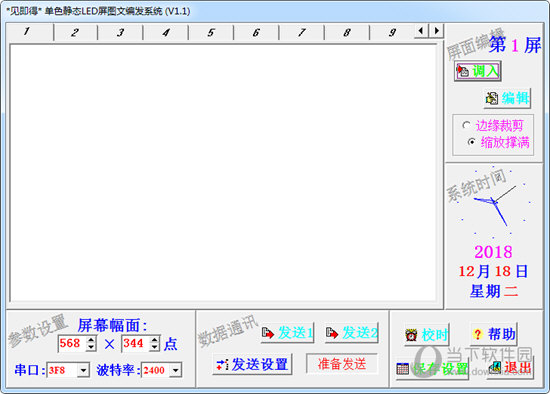
Task: Switch to screen tab 9
Action: [x=392, y=33]
